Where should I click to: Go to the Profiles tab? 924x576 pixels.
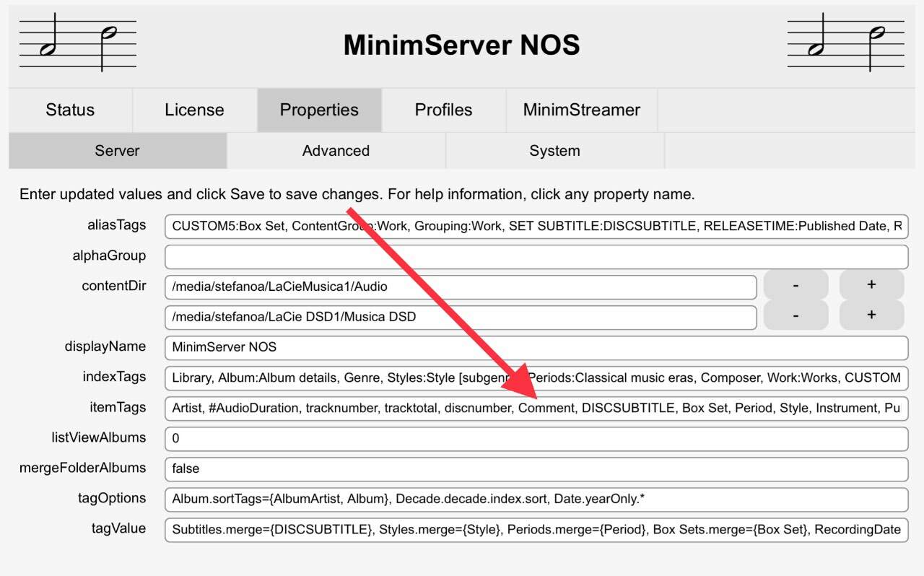[443, 110]
